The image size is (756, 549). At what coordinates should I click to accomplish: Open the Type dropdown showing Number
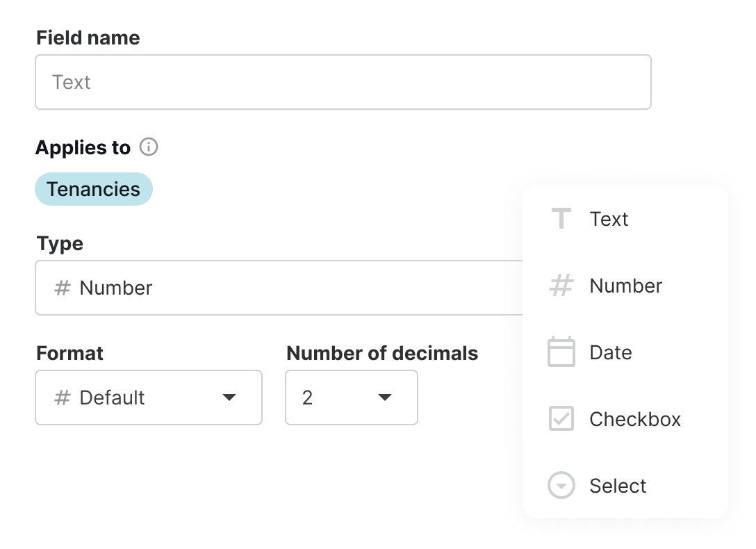point(278,288)
